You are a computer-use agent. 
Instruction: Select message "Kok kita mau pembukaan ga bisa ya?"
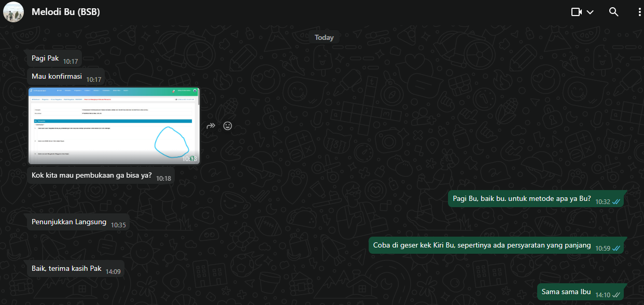[x=101, y=176]
